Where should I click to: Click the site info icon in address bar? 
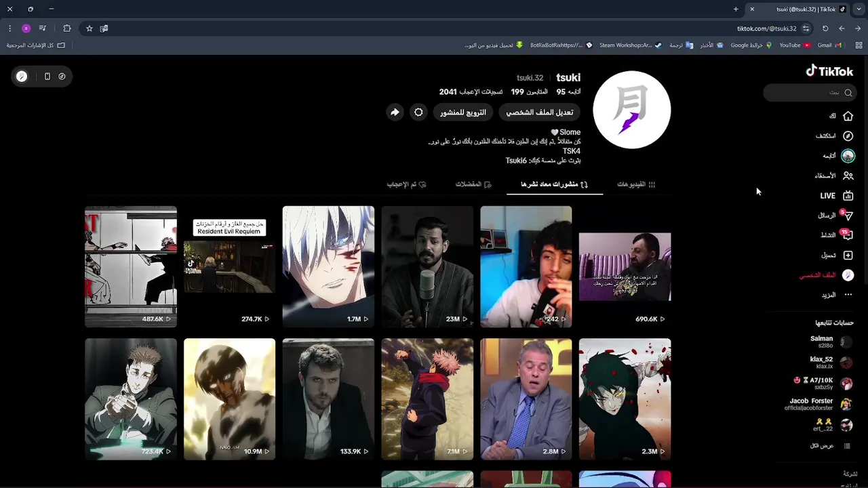(806, 28)
